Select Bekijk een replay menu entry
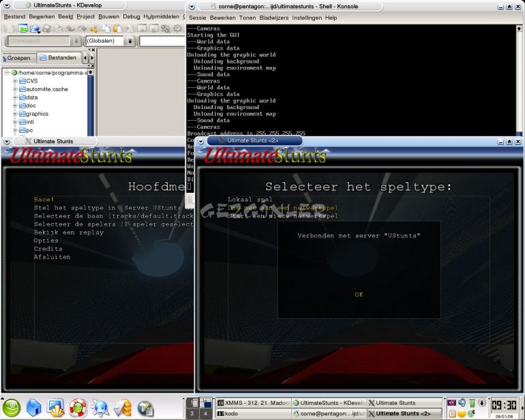The width and height of the screenshot is (525, 420). tap(69, 232)
